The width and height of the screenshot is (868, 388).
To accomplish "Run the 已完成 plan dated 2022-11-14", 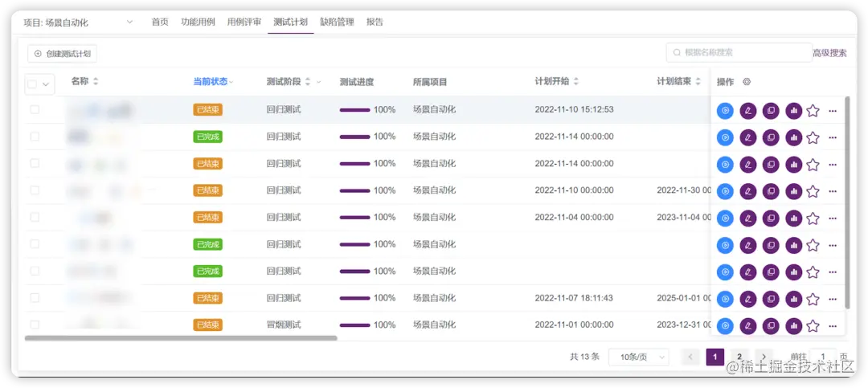I will click(725, 138).
